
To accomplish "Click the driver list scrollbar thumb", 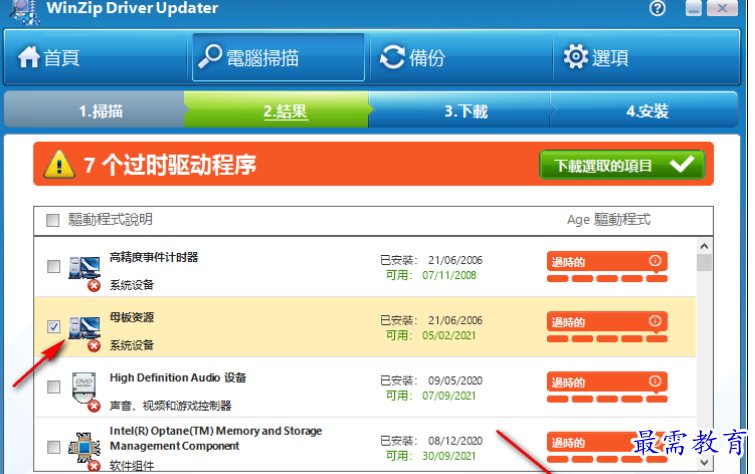I will 704,263.
